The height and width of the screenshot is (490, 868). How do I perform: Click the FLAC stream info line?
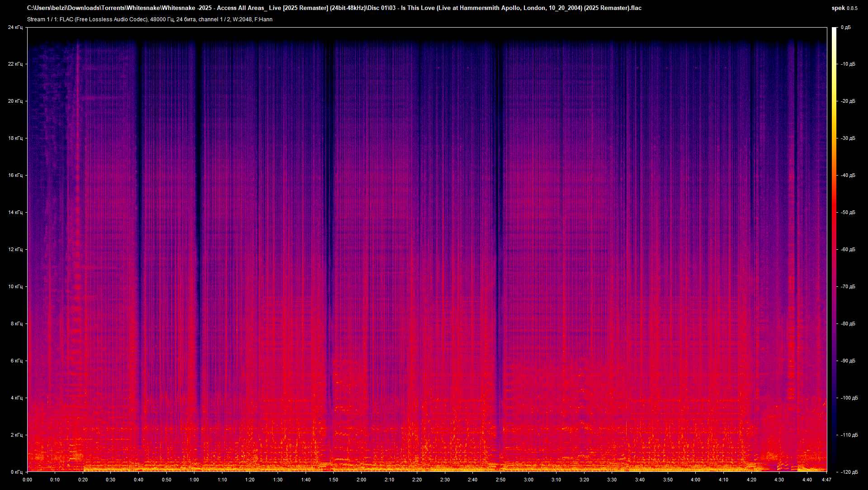pyautogui.click(x=150, y=19)
